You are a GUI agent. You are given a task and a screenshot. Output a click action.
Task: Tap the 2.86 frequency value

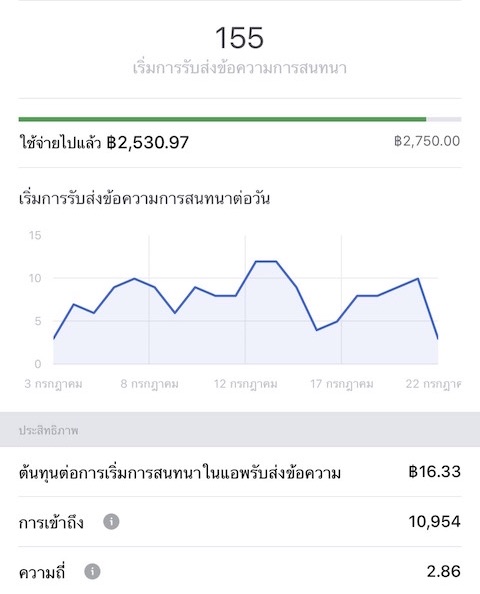444,571
